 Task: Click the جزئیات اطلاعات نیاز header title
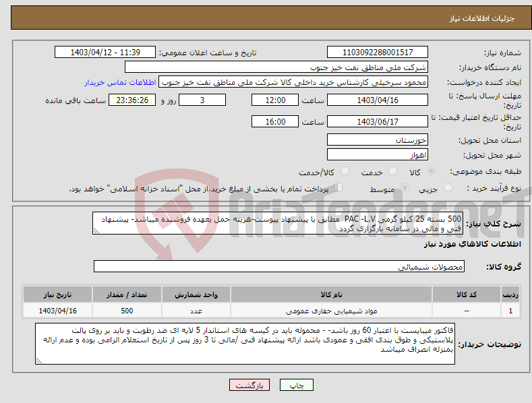(x=482, y=18)
